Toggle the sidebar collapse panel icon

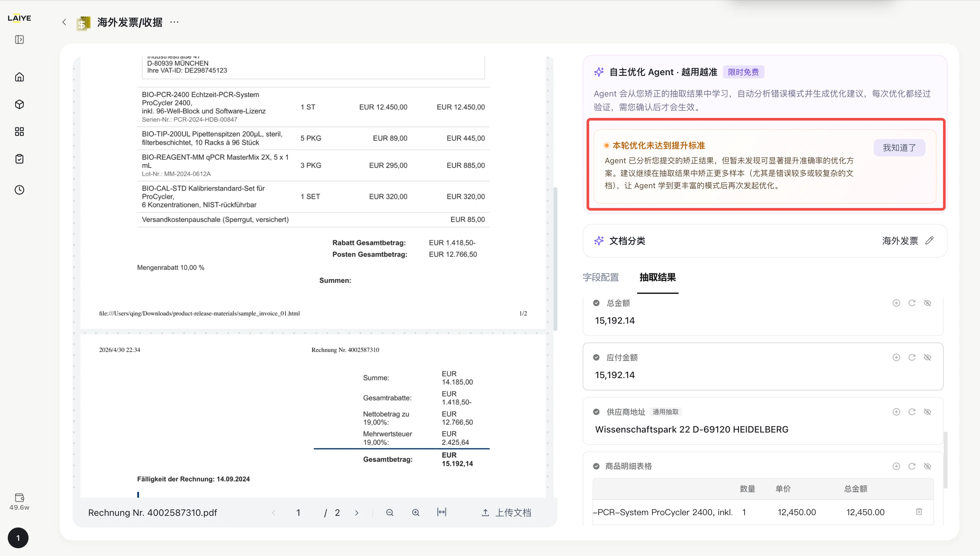tap(19, 40)
